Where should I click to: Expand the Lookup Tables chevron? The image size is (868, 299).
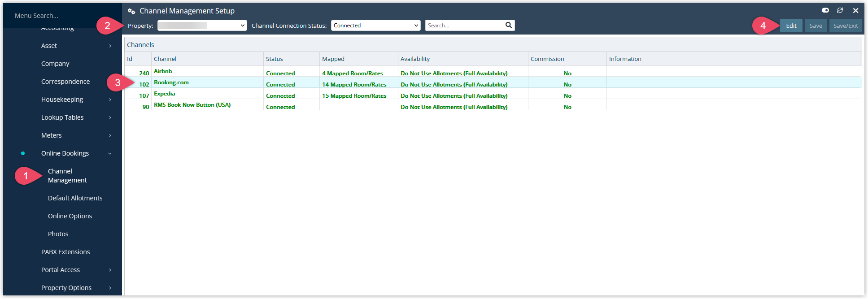[110, 117]
